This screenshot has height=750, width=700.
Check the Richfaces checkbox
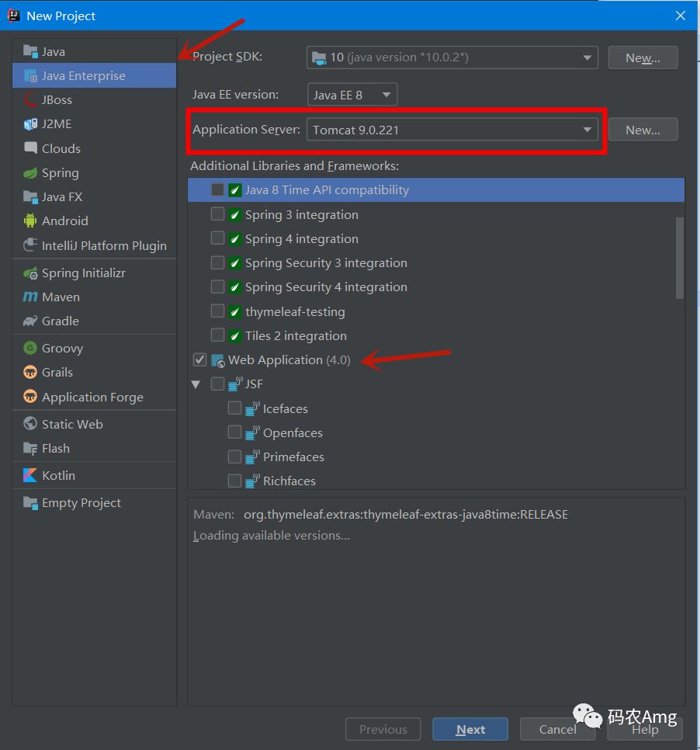(x=235, y=481)
